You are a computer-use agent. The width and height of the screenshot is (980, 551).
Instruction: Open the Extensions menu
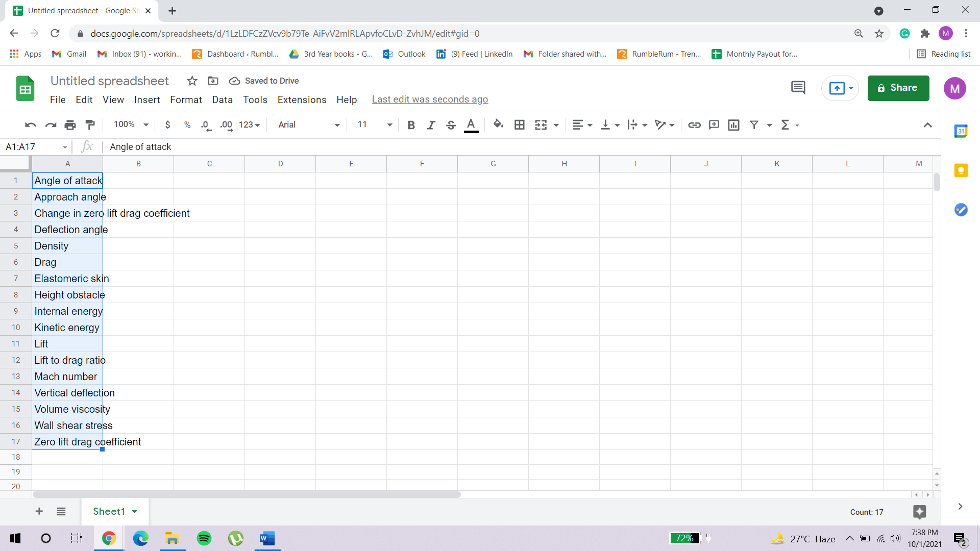click(302, 100)
